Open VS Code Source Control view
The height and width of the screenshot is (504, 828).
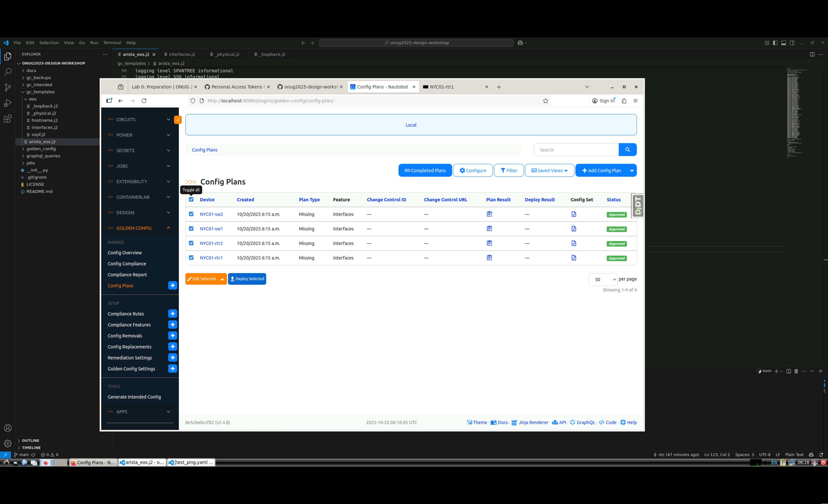pyautogui.click(x=7, y=87)
